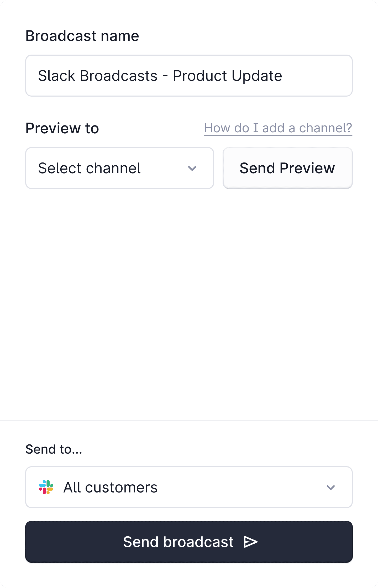This screenshot has height=588, width=378.
Task: Click the chevron arrow beside All customers
Action: click(330, 487)
